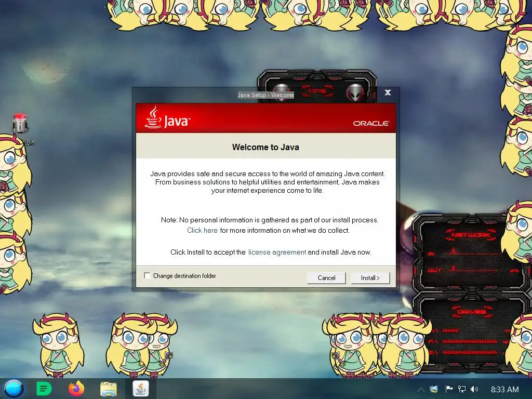Open File Explorer from the taskbar
The height and width of the screenshot is (399, 532).
pyautogui.click(x=109, y=389)
